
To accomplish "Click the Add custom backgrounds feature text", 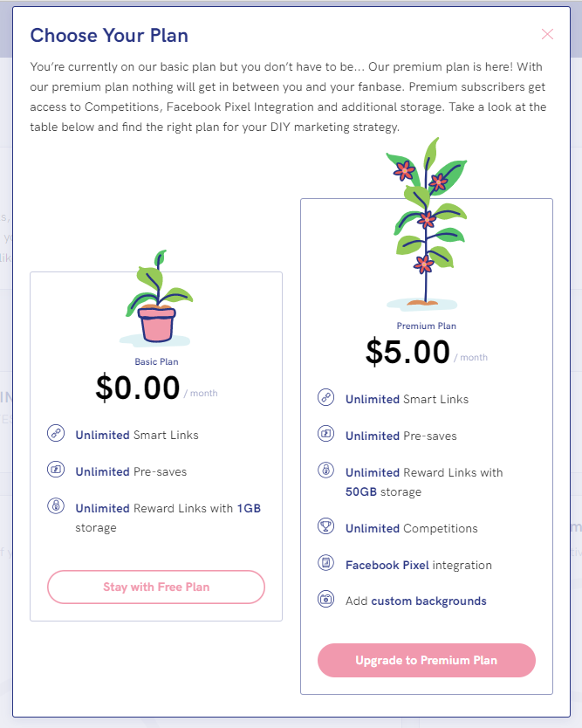I will click(415, 601).
